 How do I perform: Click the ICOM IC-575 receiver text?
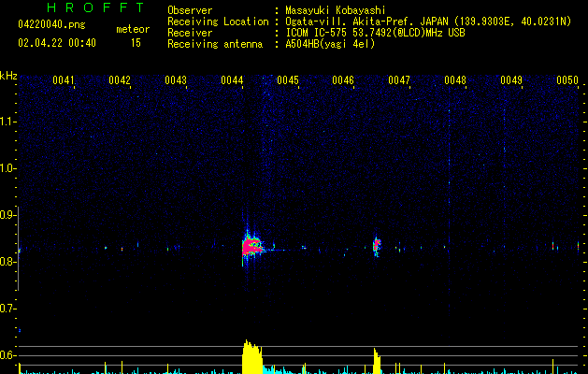pos(376,33)
